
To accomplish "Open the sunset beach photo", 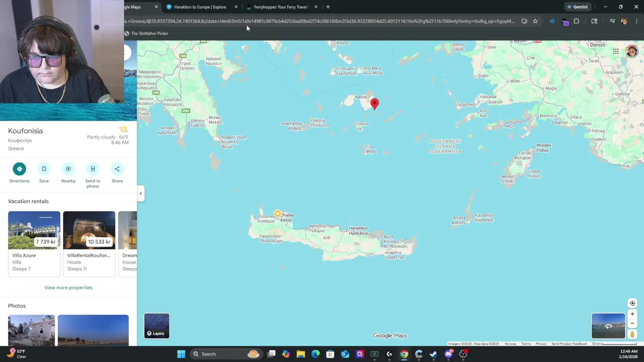I will coord(93,330).
